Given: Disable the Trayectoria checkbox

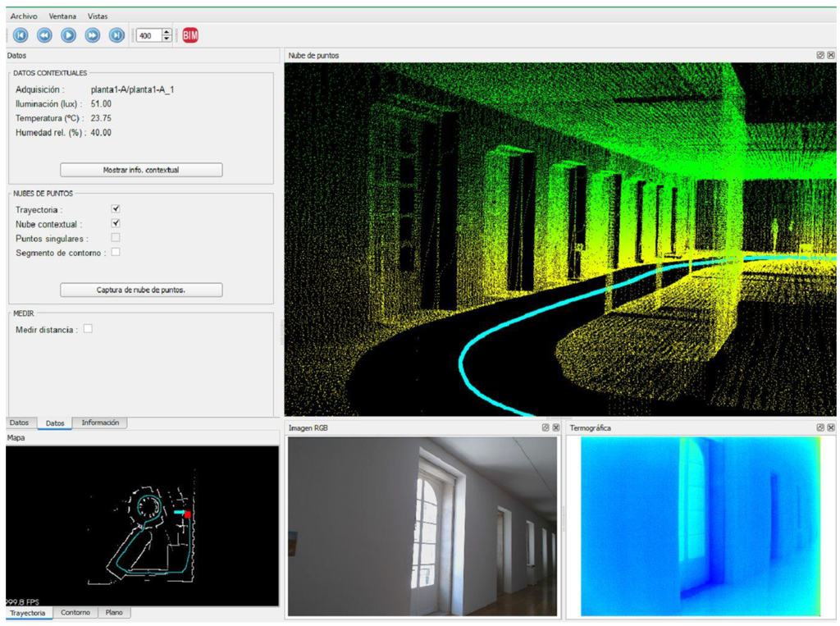Looking at the screenshot, I should [x=116, y=209].
